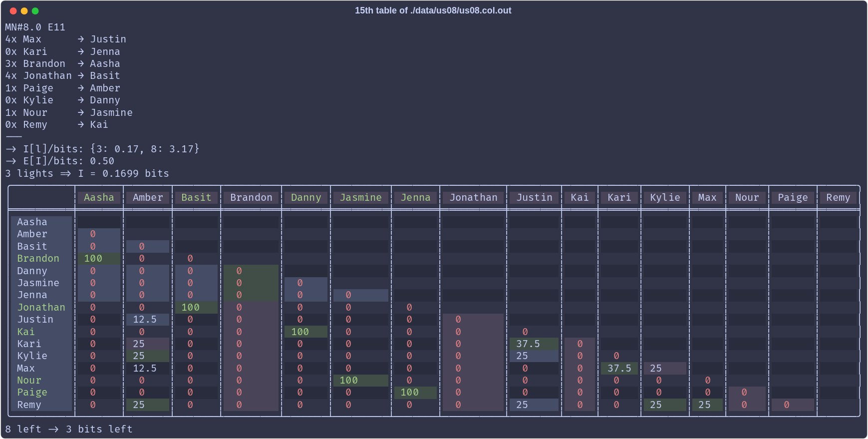
Task: Click the 'MN#8.0 E11' header line
Action: pos(35,27)
